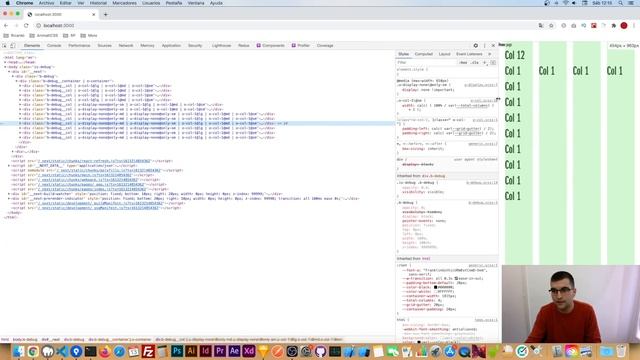Image resolution: width=640 pixels, height=360 pixels.
Task: Toggle the .cls class editor
Action: pos(474,62)
